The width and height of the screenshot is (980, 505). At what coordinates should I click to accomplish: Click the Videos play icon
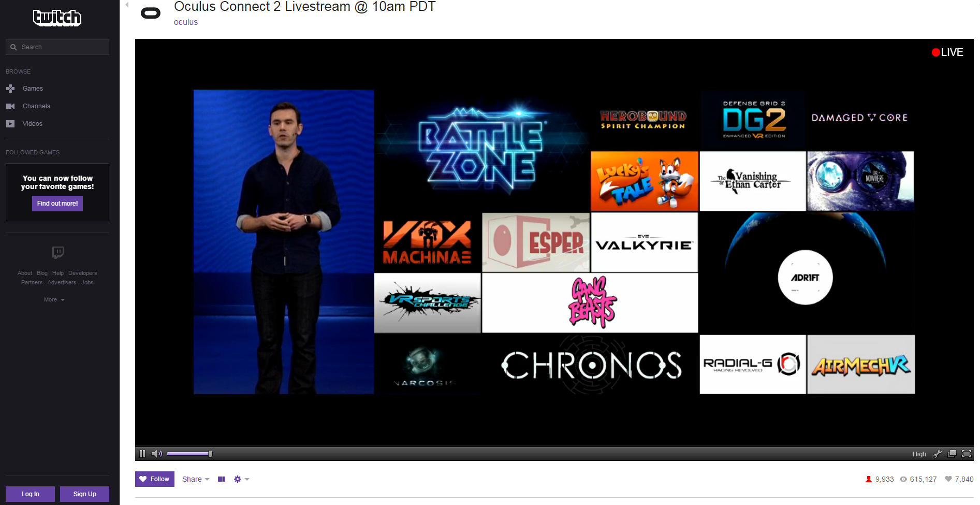coord(10,124)
